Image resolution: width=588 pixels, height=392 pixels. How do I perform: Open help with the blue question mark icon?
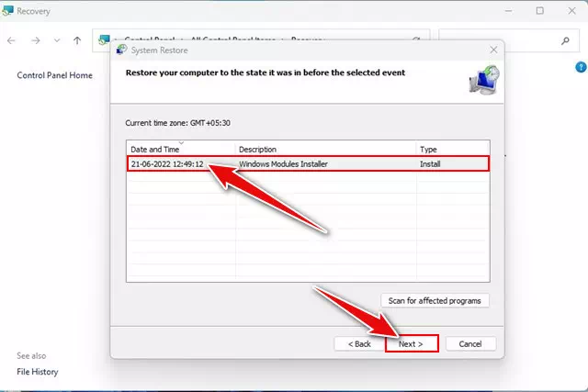pos(581,67)
